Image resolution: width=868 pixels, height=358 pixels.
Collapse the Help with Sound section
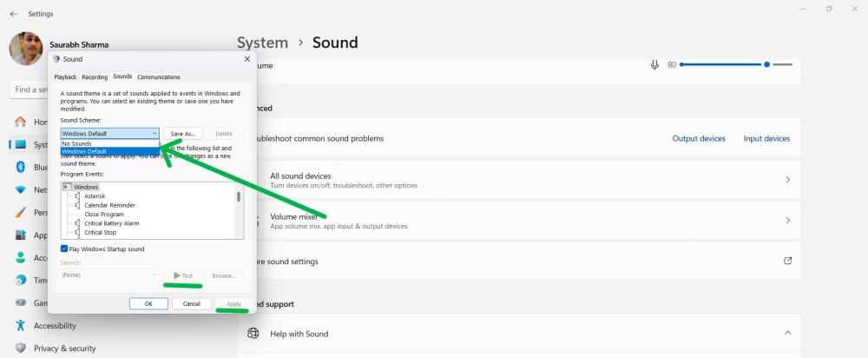787,334
